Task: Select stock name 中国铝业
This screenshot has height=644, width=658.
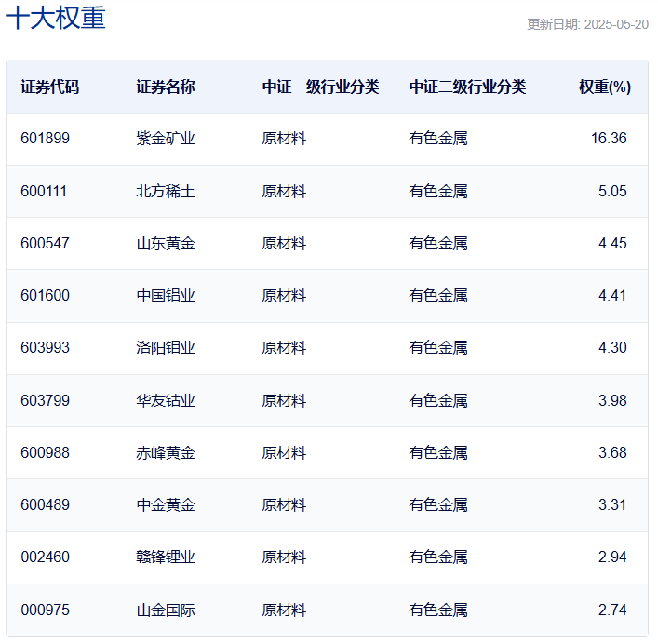Action: (166, 295)
